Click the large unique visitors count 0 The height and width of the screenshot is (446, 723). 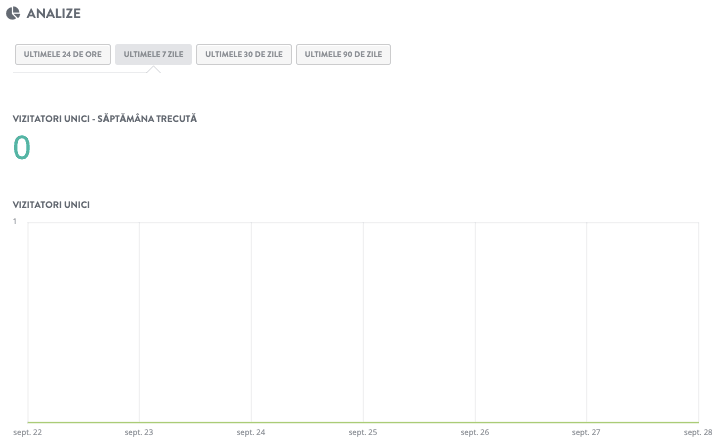[x=22, y=148]
